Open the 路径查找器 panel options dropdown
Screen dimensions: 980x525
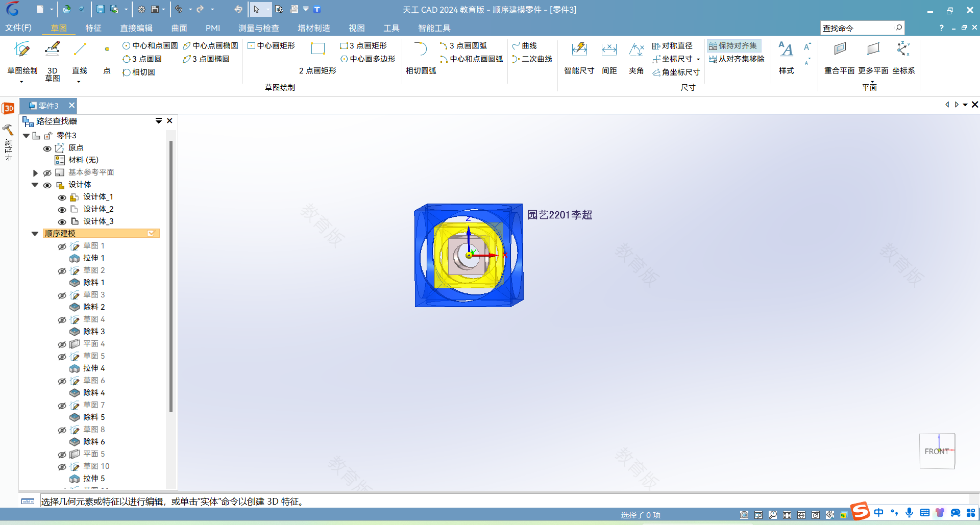pyautogui.click(x=159, y=121)
